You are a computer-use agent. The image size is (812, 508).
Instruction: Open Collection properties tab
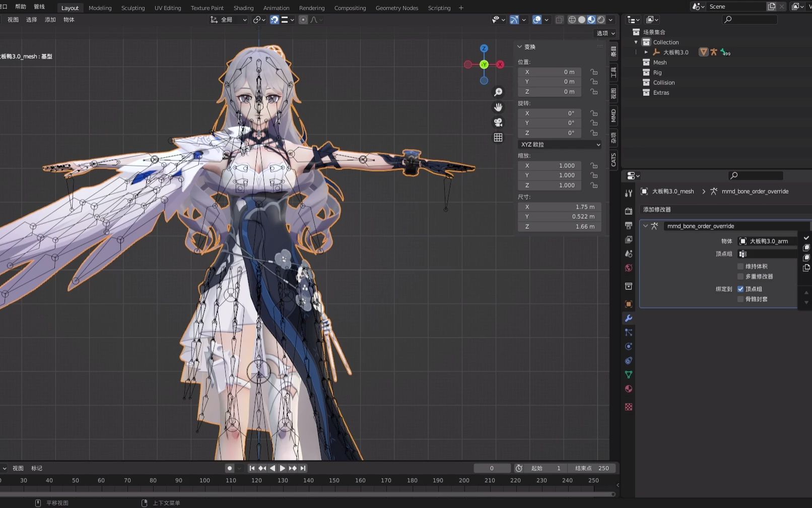pyautogui.click(x=629, y=286)
